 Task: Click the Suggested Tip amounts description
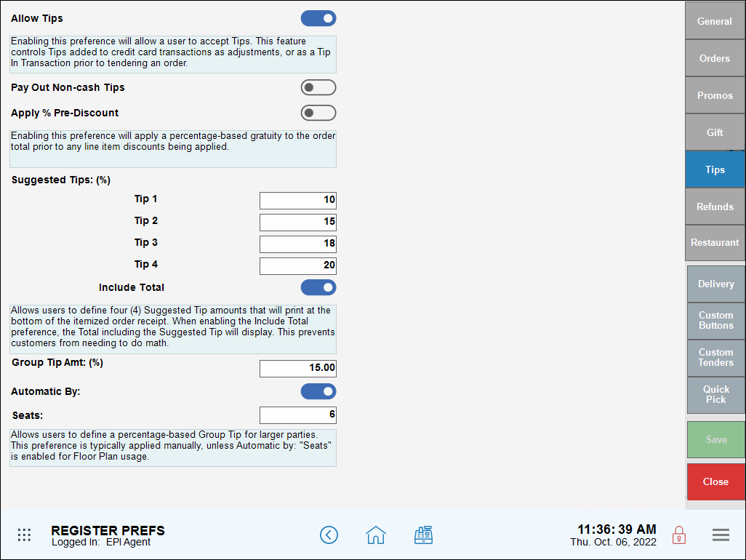(173, 329)
